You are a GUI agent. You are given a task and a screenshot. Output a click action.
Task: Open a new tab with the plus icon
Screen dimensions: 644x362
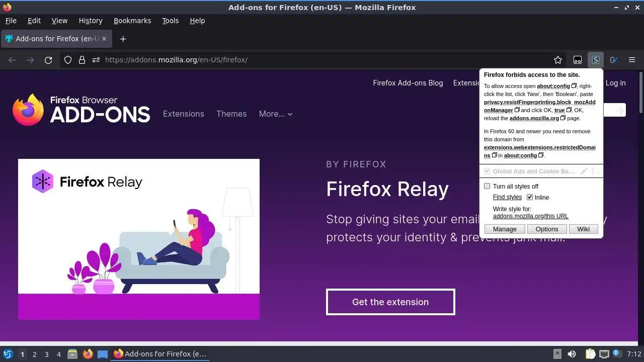pyautogui.click(x=123, y=39)
